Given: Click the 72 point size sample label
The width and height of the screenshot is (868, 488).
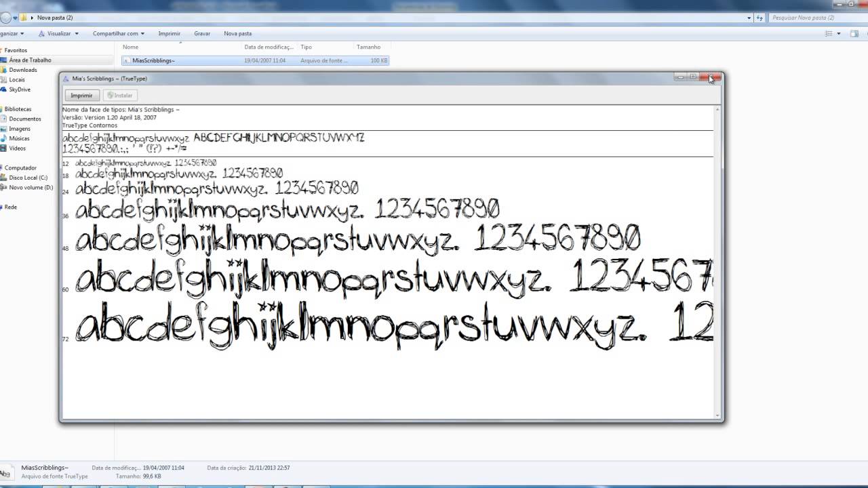Looking at the screenshot, I should pyautogui.click(x=66, y=339).
